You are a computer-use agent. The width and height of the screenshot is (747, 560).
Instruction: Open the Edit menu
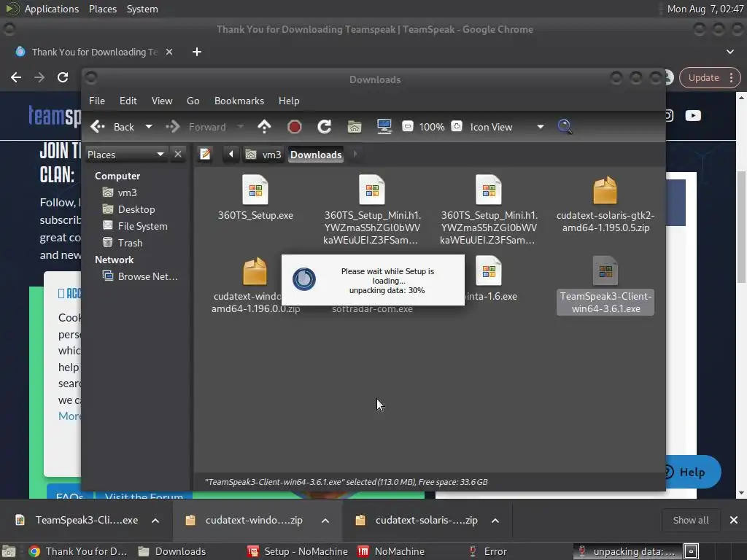coord(128,101)
